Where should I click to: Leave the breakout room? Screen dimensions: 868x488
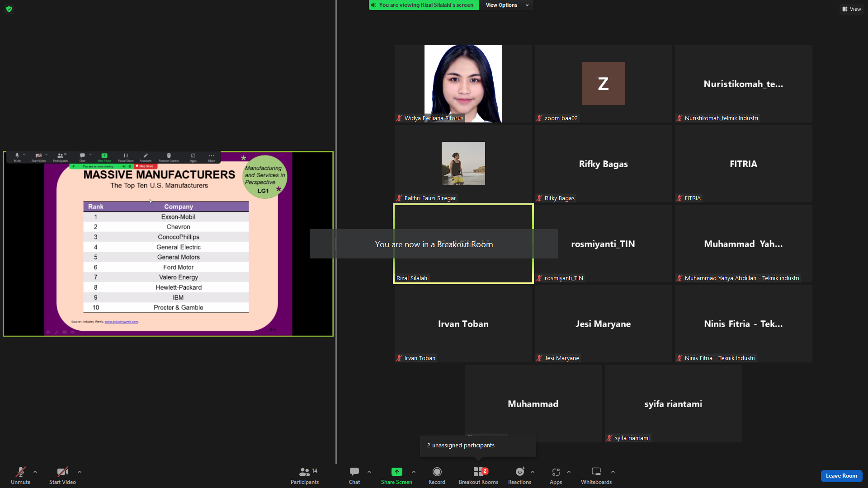click(841, 476)
